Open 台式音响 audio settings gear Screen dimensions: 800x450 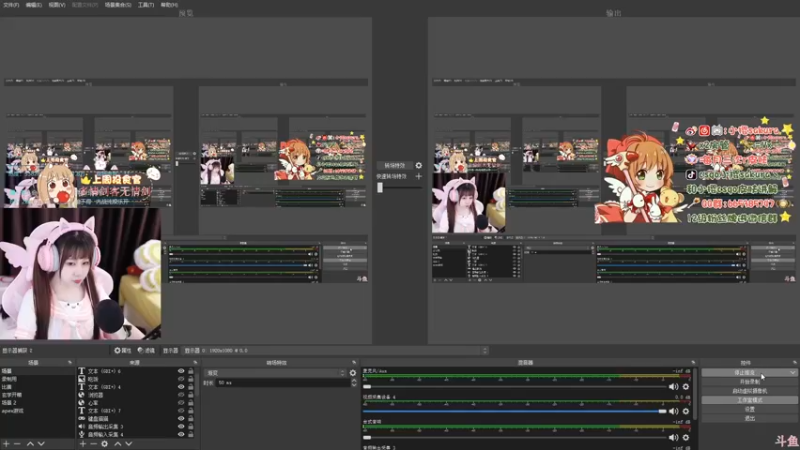pos(686,437)
